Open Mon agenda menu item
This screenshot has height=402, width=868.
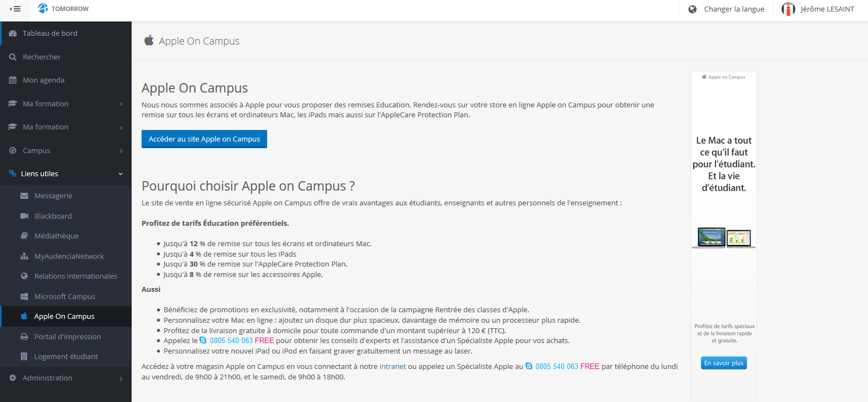pos(66,80)
